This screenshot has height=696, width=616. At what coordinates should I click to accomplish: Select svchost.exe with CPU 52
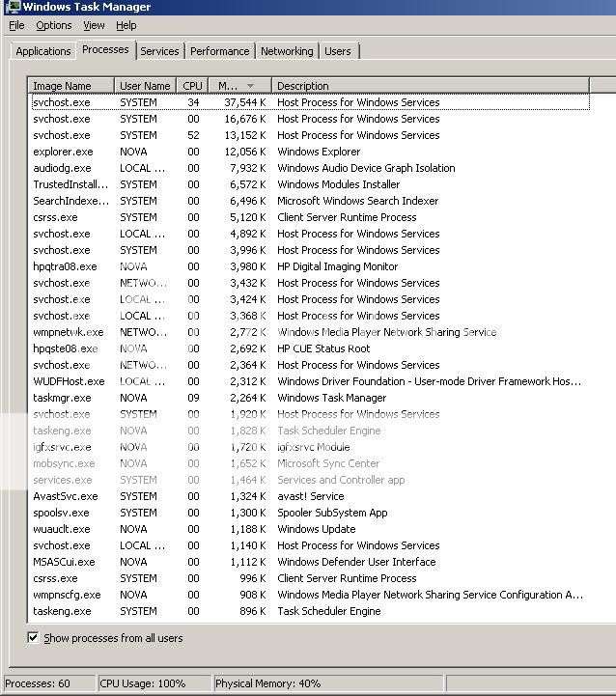pyautogui.click(x=311, y=135)
